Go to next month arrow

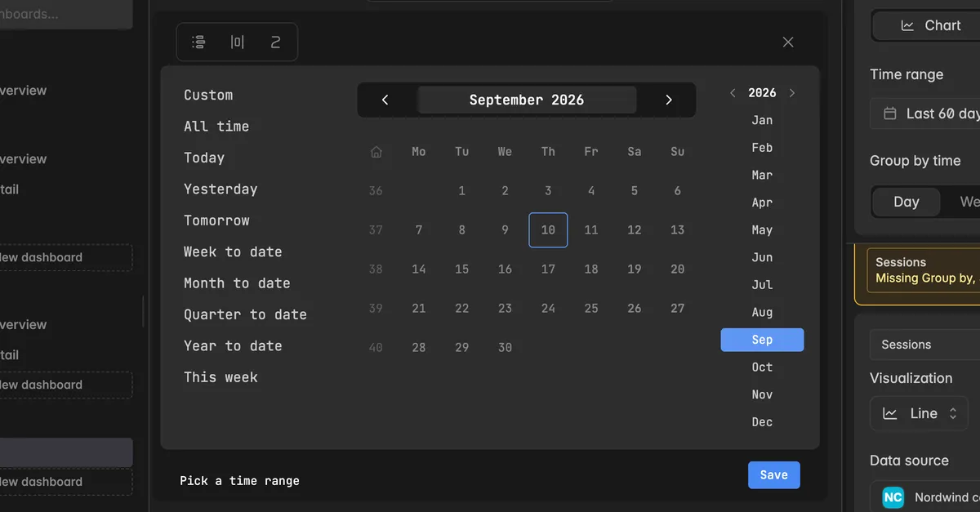tap(669, 100)
